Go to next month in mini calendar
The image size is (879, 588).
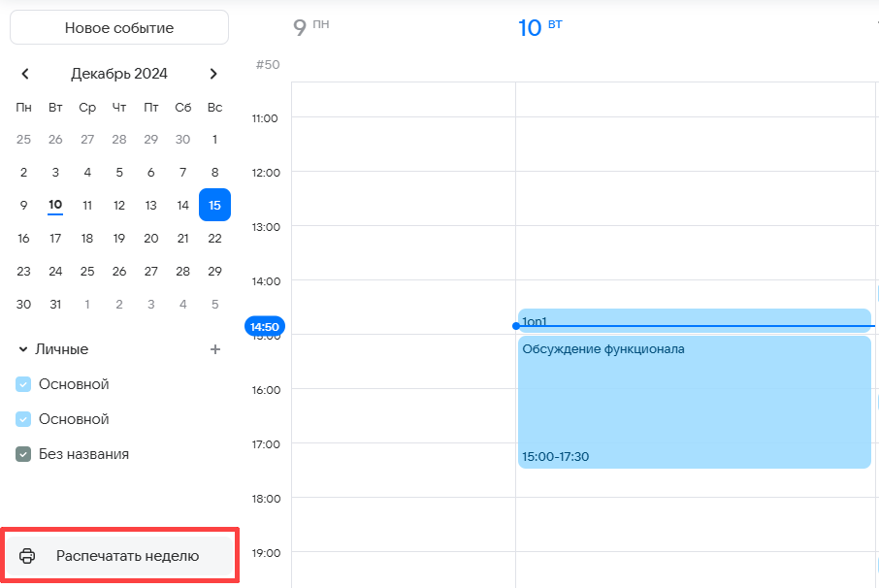click(x=213, y=74)
